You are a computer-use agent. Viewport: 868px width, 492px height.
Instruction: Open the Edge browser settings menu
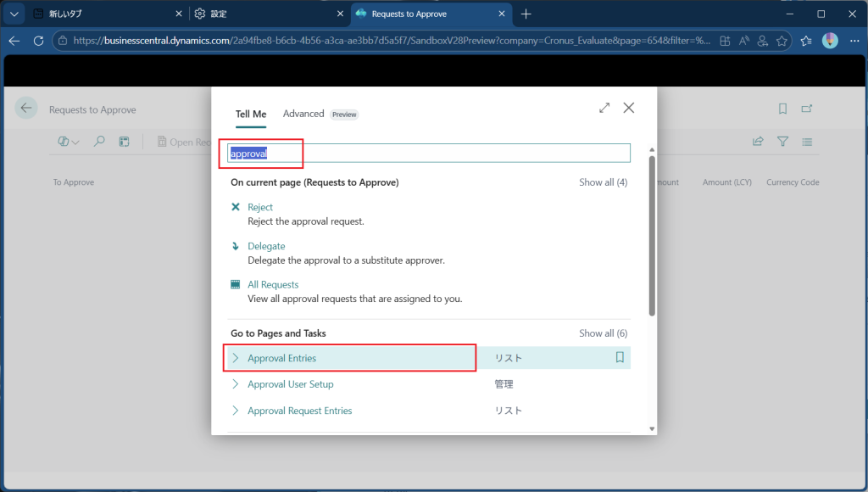click(x=853, y=41)
